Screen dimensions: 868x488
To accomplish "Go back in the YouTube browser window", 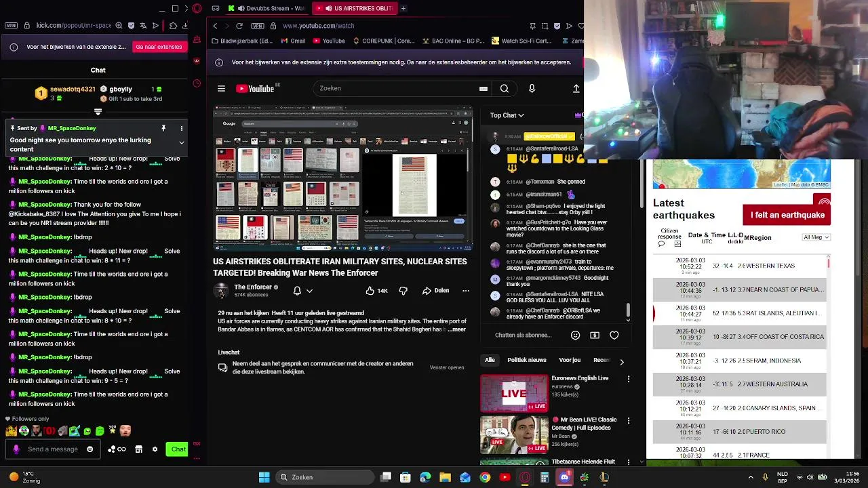I will [x=215, y=26].
